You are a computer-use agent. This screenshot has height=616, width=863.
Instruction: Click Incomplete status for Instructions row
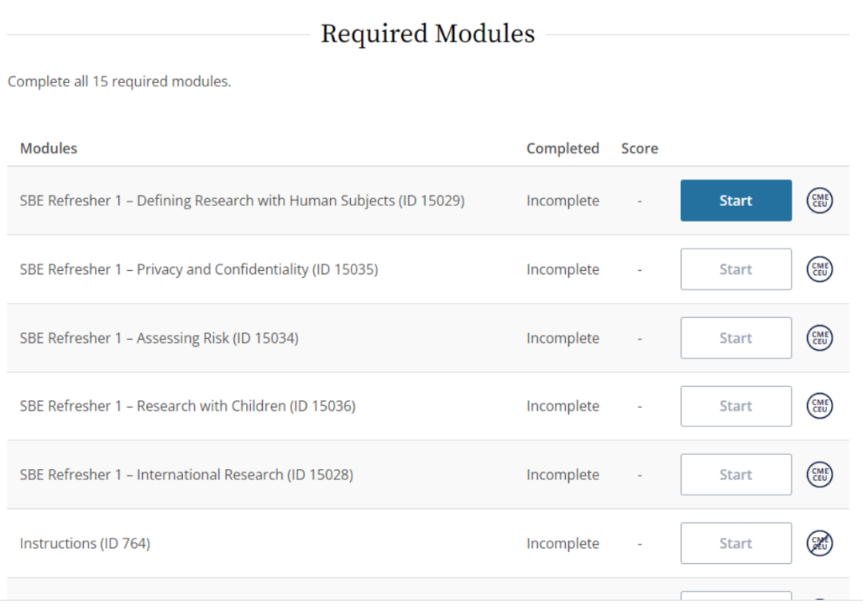(563, 544)
